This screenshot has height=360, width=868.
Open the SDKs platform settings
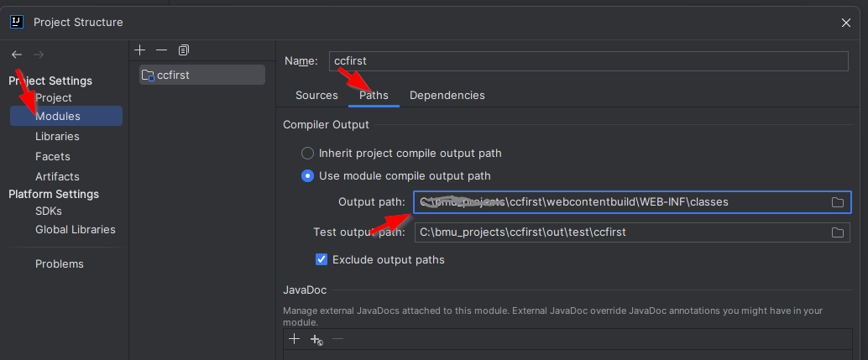pyautogui.click(x=49, y=211)
